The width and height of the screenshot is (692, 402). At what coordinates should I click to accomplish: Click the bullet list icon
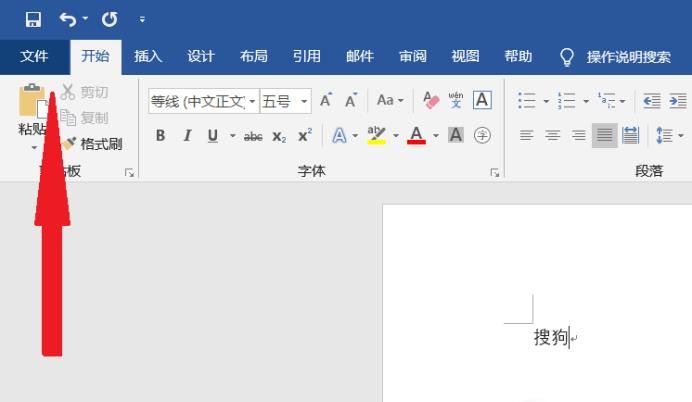(x=527, y=101)
